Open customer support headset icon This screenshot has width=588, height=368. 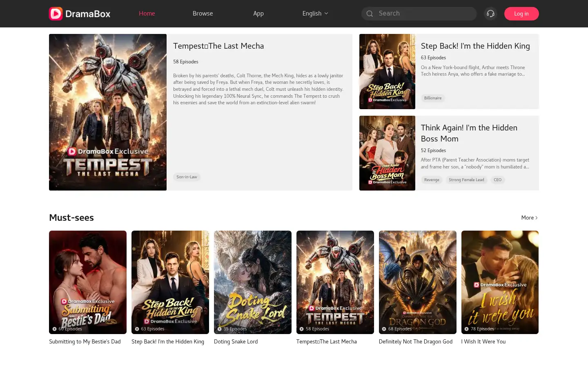(490, 13)
